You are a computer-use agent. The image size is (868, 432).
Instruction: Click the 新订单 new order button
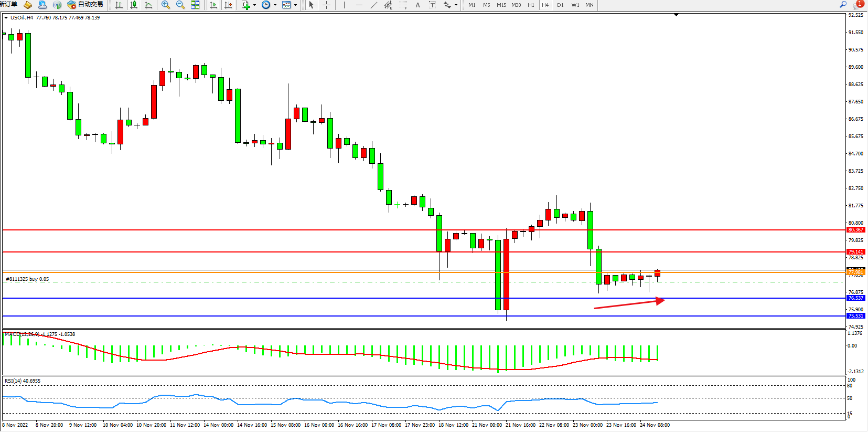click(x=8, y=4)
